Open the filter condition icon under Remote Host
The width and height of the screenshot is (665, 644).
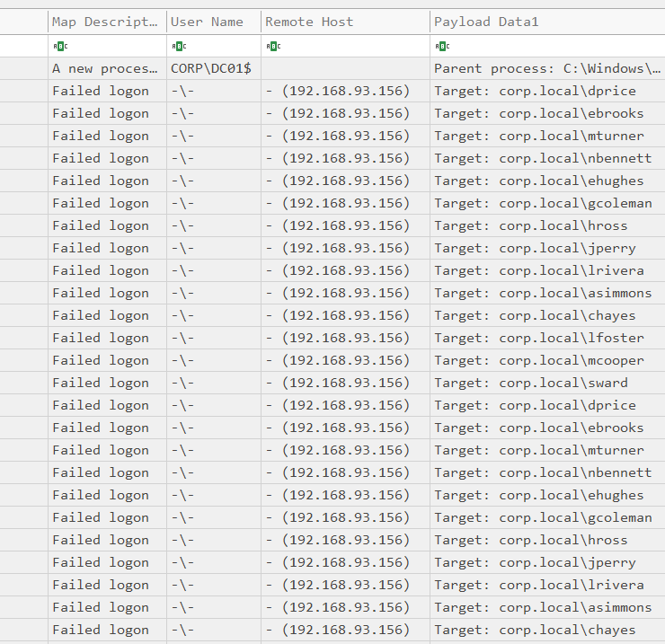pyautogui.click(x=273, y=46)
